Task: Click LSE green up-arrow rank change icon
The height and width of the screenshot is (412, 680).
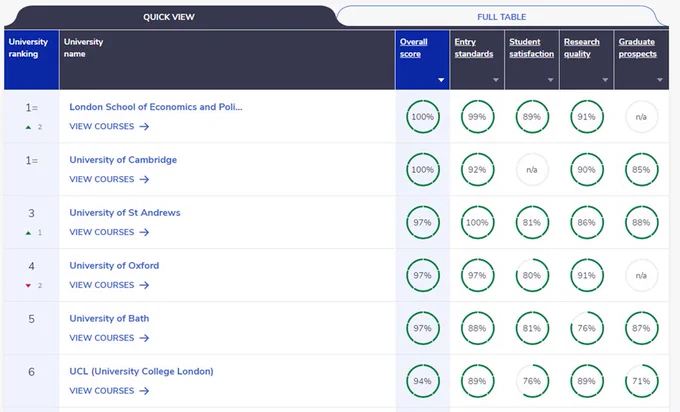Action: pos(28,127)
